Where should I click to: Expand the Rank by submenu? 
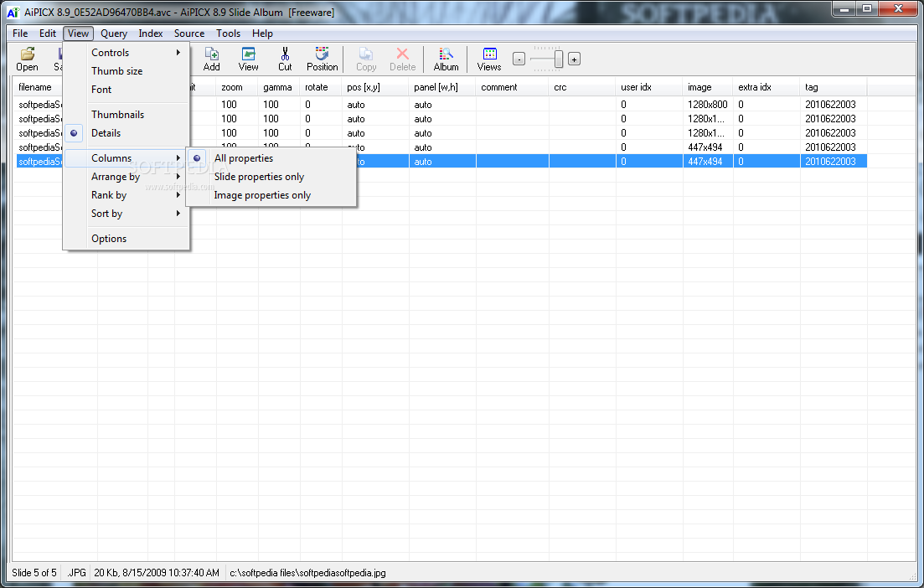(126, 195)
